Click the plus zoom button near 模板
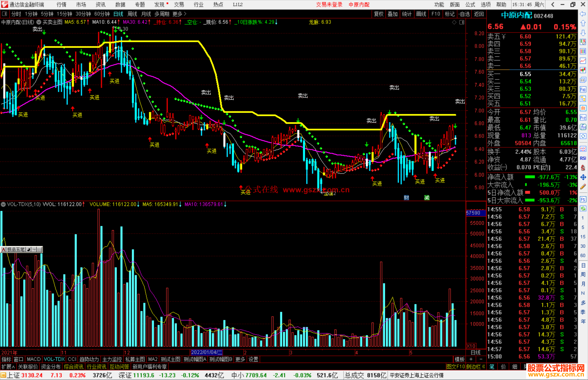 coord(471,359)
